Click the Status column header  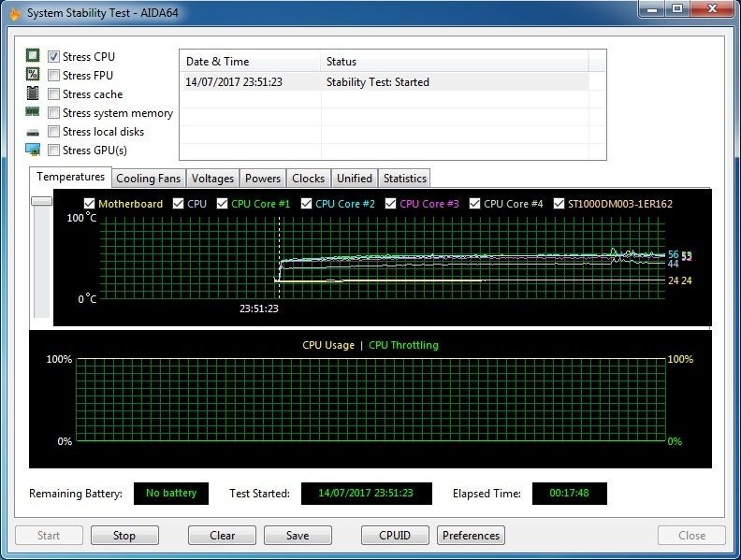point(455,62)
